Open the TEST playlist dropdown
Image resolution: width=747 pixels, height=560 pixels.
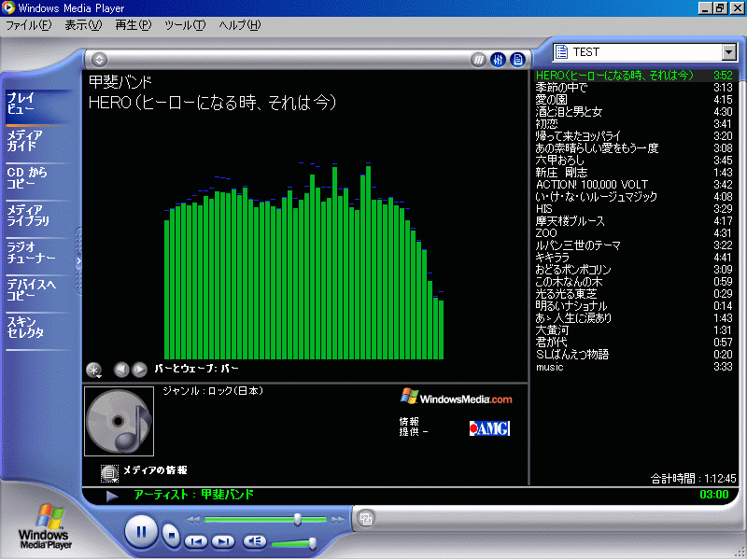coord(729,52)
